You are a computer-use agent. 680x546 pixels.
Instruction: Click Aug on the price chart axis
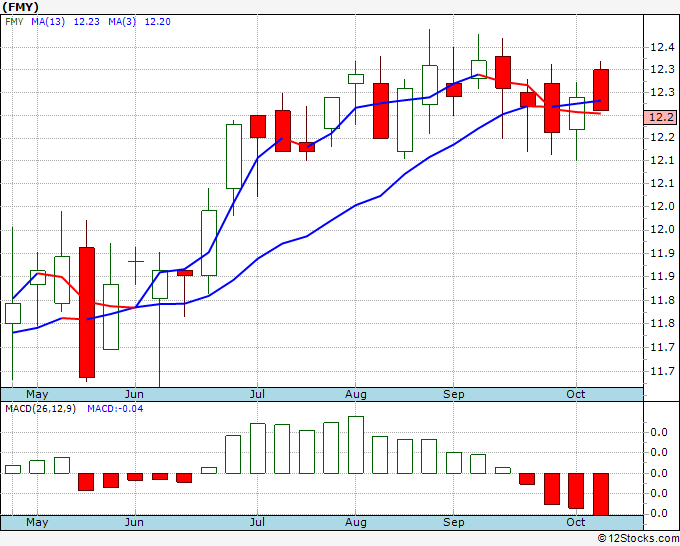tap(356, 394)
